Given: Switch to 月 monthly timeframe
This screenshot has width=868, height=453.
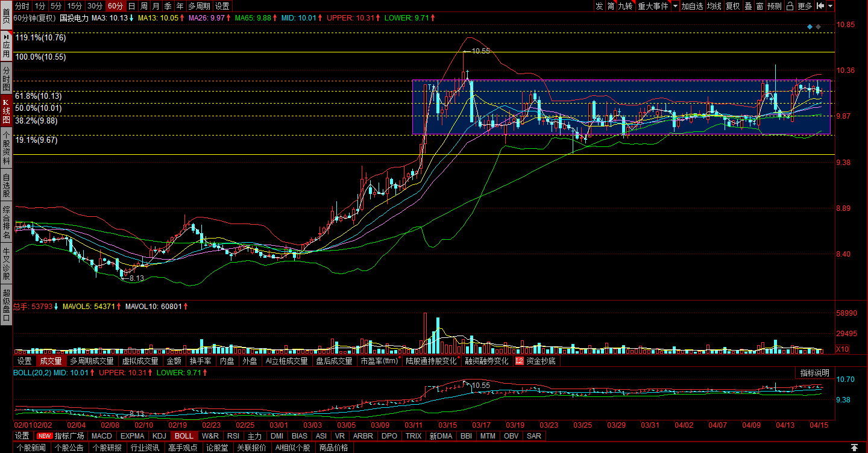Looking at the screenshot, I should click(x=156, y=6).
